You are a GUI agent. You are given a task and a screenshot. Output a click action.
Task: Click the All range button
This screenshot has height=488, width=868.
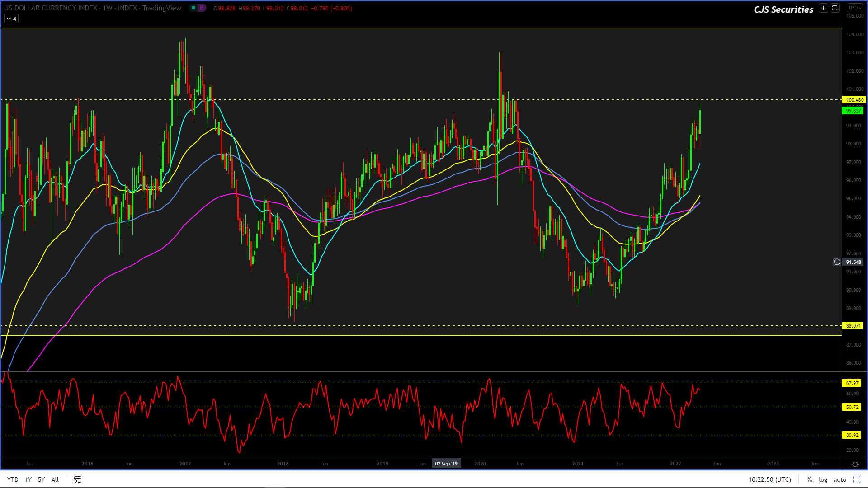coord(55,479)
